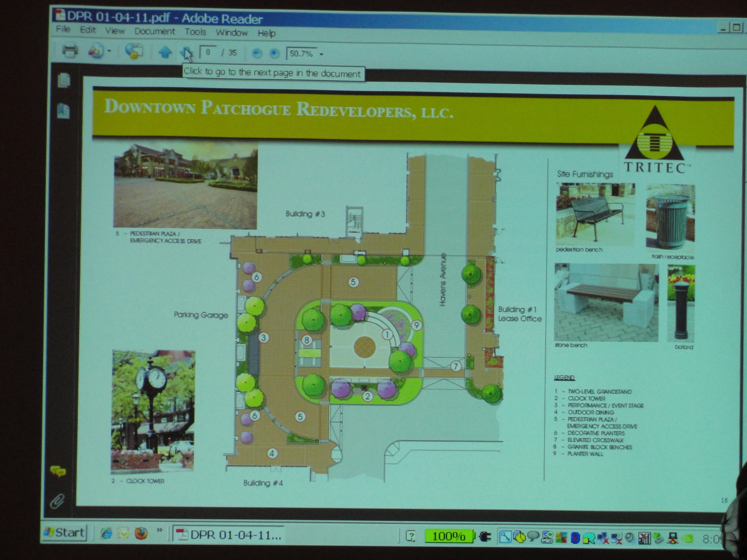Open the Tools menu
The image size is (747, 560).
point(195,32)
